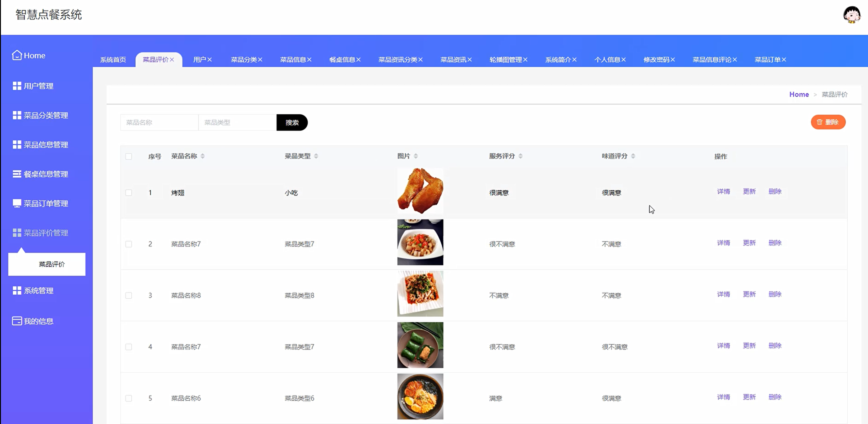Click the Home house icon in sidebar

pos(17,55)
